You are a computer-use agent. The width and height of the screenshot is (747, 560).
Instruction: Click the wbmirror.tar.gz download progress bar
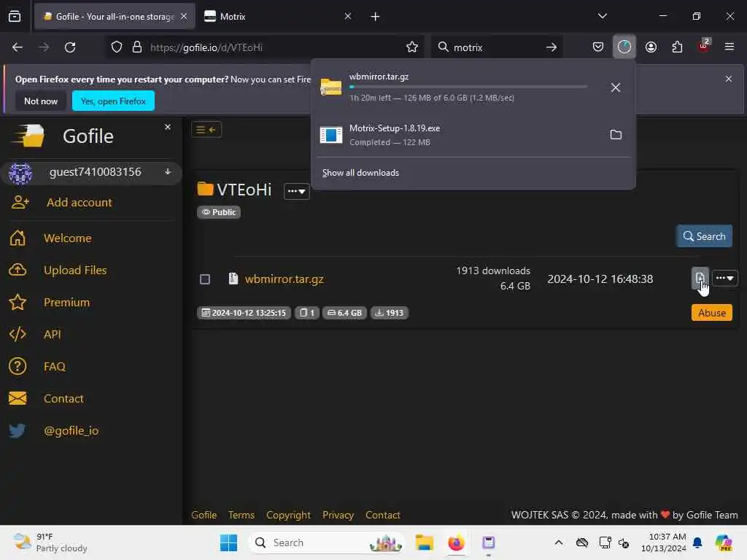[468, 87]
